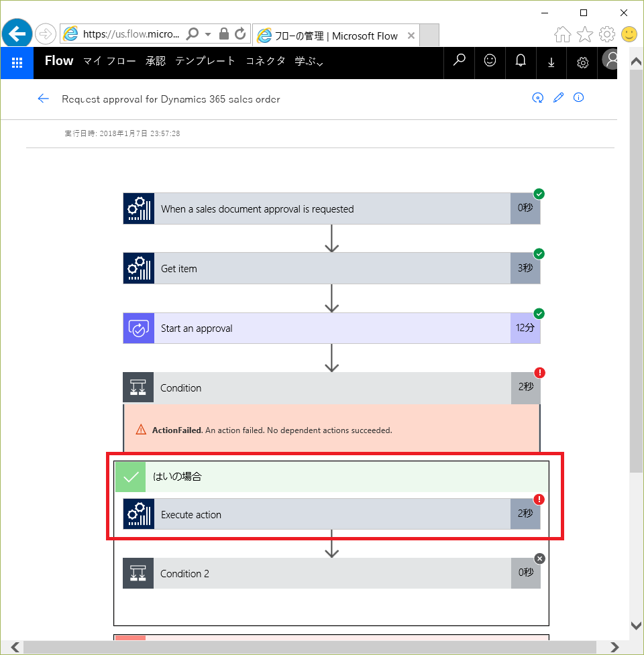644x655 pixels.
Task: Click the Dynamics icon on Get item step
Action: [139, 268]
